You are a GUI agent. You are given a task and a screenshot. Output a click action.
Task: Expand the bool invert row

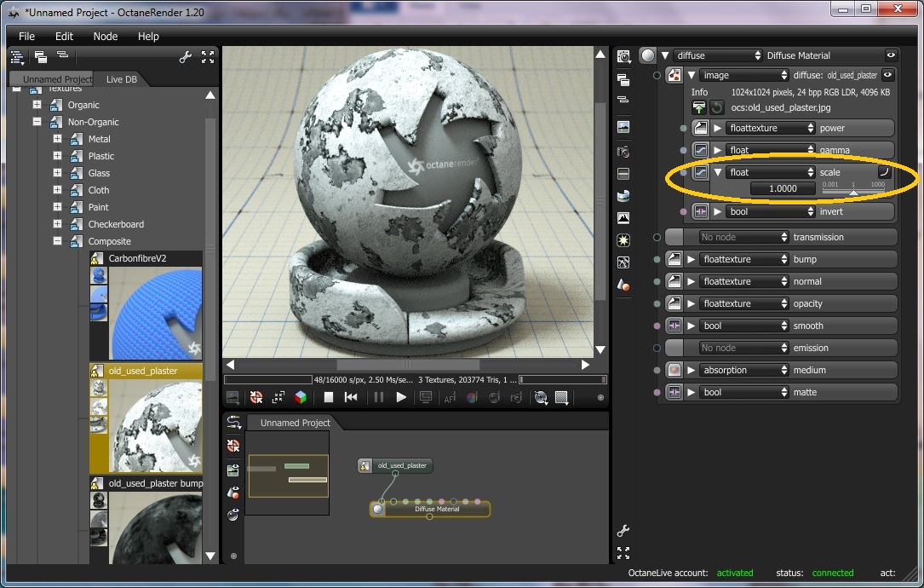coord(718,211)
